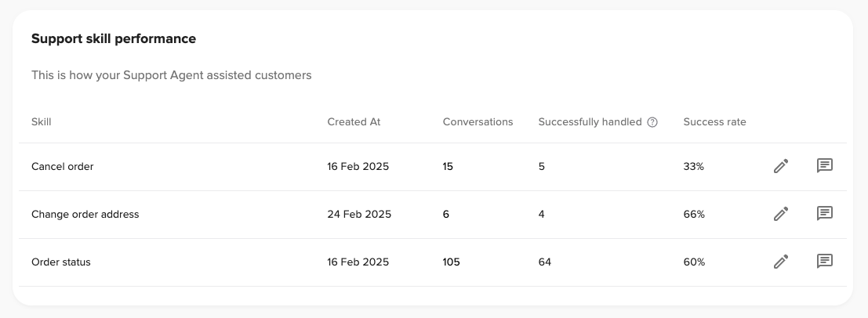This screenshot has width=868, height=318.
Task: Click the Successfully handled header text
Action: coord(590,122)
